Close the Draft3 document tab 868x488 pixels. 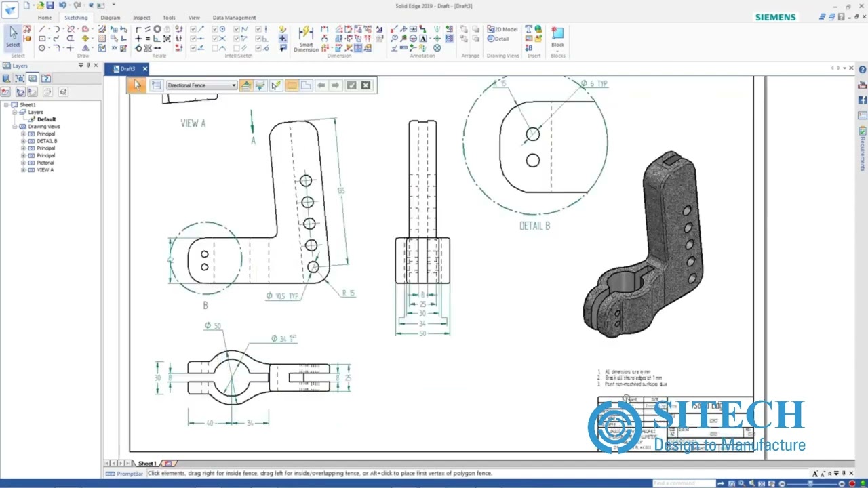pyautogui.click(x=144, y=69)
